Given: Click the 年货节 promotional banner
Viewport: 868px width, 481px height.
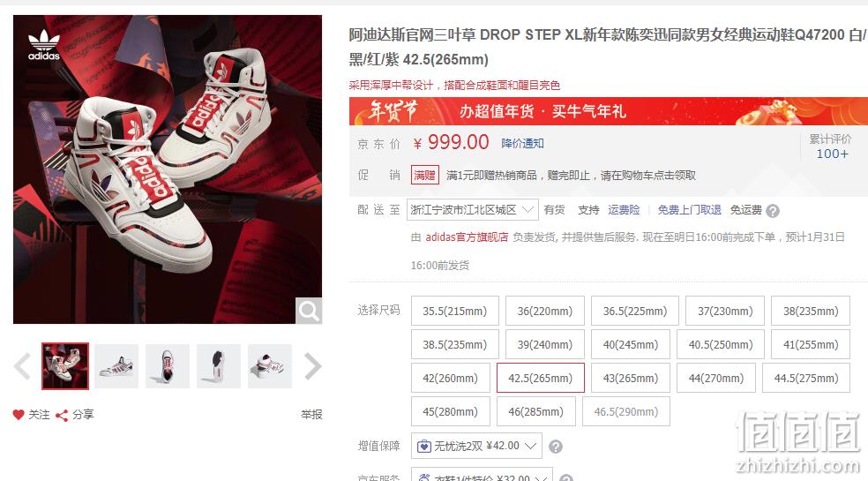Looking at the screenshot, I should [x=609, y=111].
